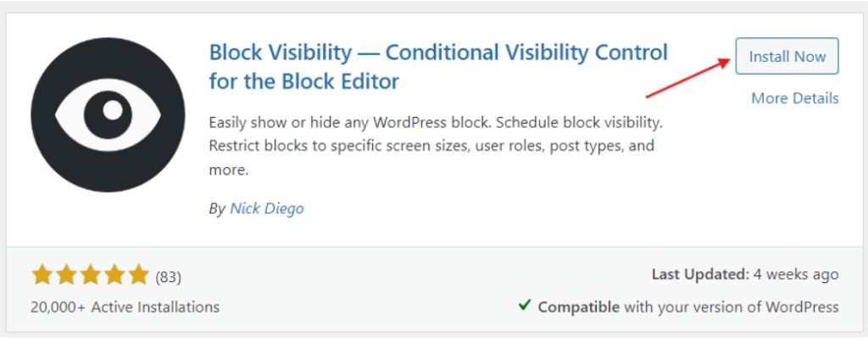The image size is (868, 339).
Task: Click the bold Compatible word
Action: (578, 307)
